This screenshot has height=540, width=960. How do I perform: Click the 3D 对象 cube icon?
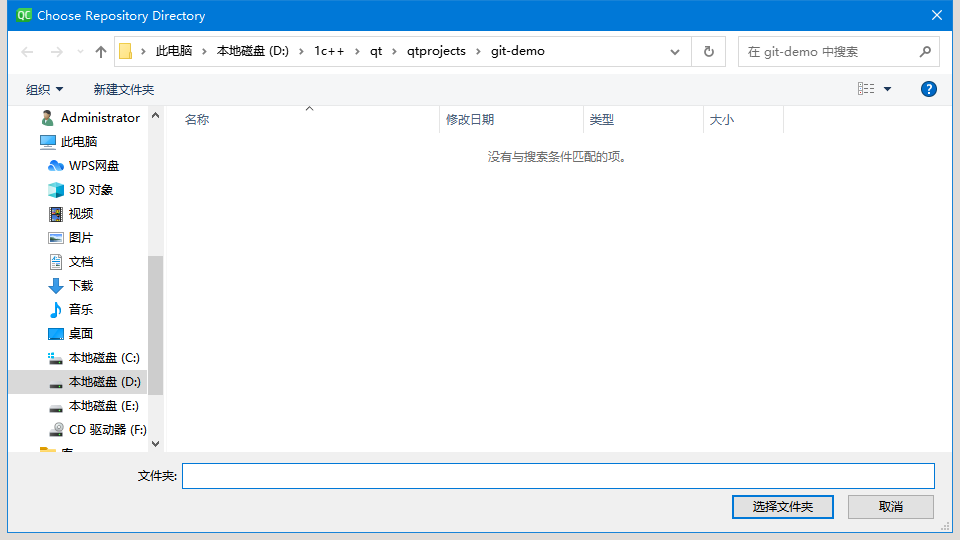pos(56,190)
